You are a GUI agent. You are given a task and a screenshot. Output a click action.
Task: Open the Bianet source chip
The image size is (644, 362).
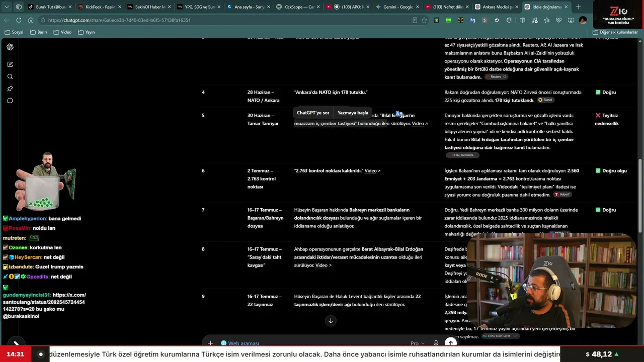545,100
